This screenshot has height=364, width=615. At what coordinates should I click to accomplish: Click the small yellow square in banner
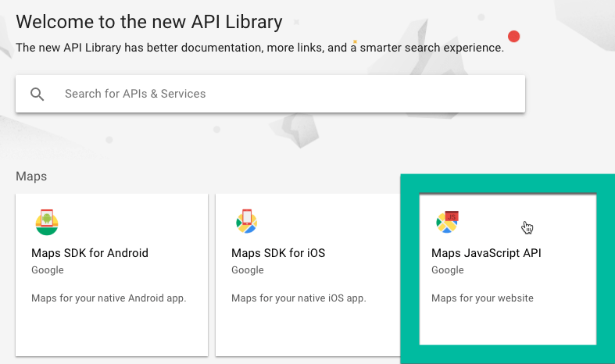(355, 42)
